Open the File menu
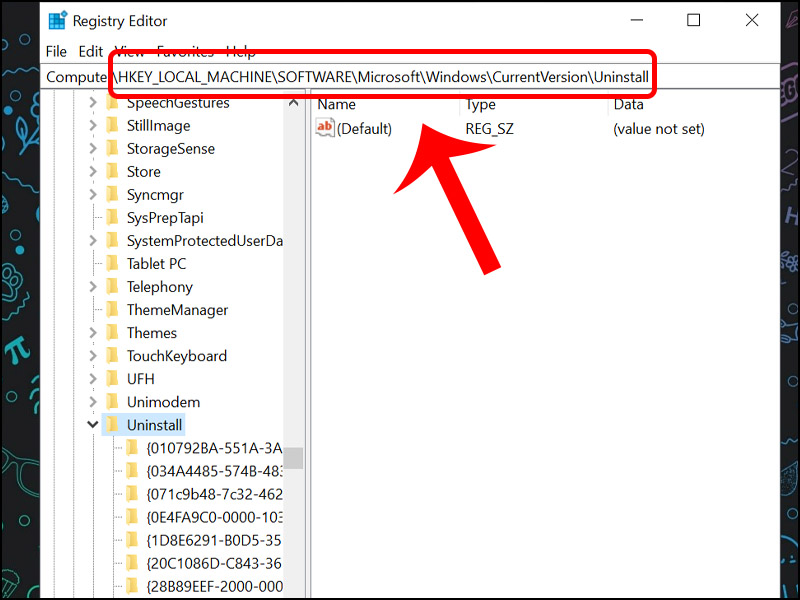This screenshot has width=800, height=600. tap(56, 51)
